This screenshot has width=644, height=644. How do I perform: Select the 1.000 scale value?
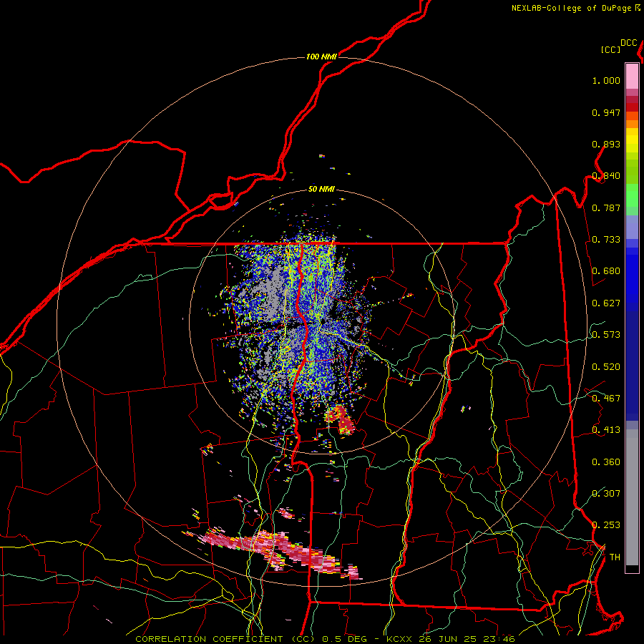[606, 80]
